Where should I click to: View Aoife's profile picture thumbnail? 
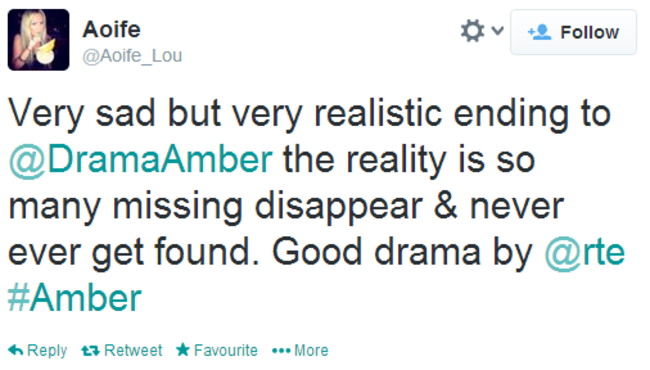(39, 40)
